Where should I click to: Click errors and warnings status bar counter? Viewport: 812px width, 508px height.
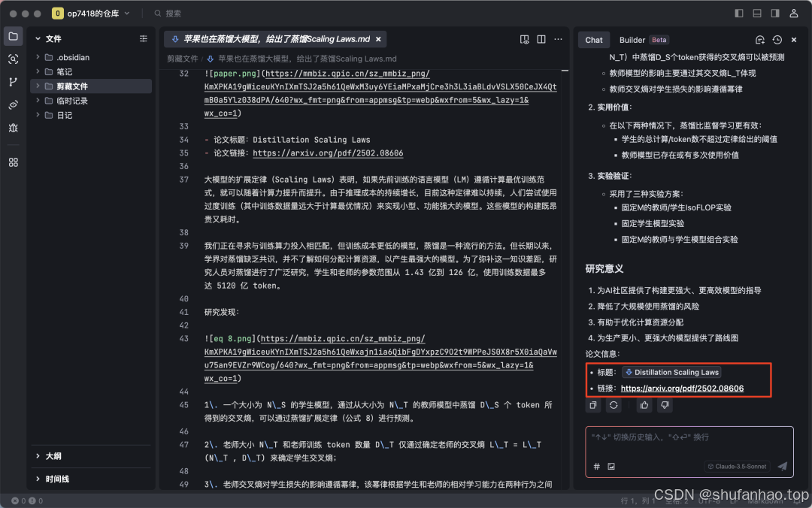(x=27, y=500)
